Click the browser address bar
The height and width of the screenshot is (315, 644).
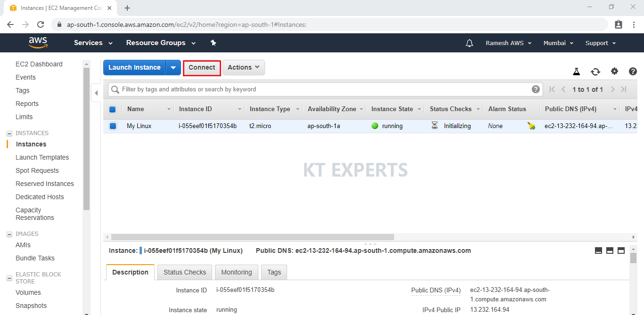pos(330,24)
